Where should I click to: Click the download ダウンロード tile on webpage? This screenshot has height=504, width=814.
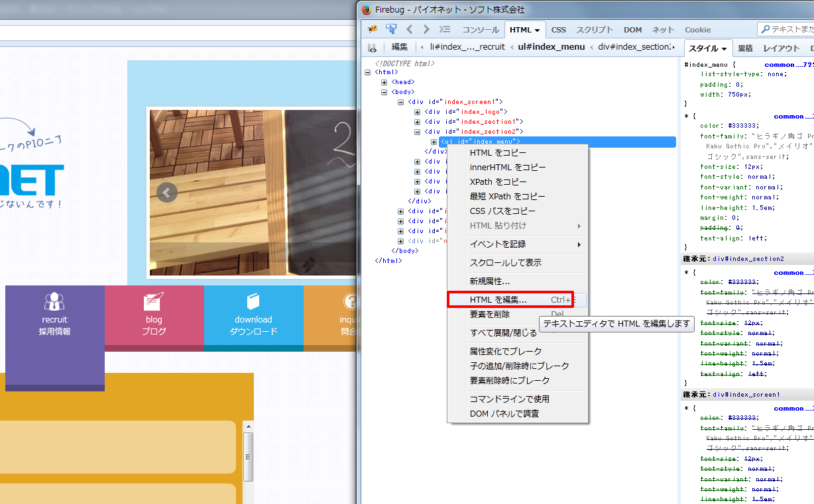coord(253,319)
